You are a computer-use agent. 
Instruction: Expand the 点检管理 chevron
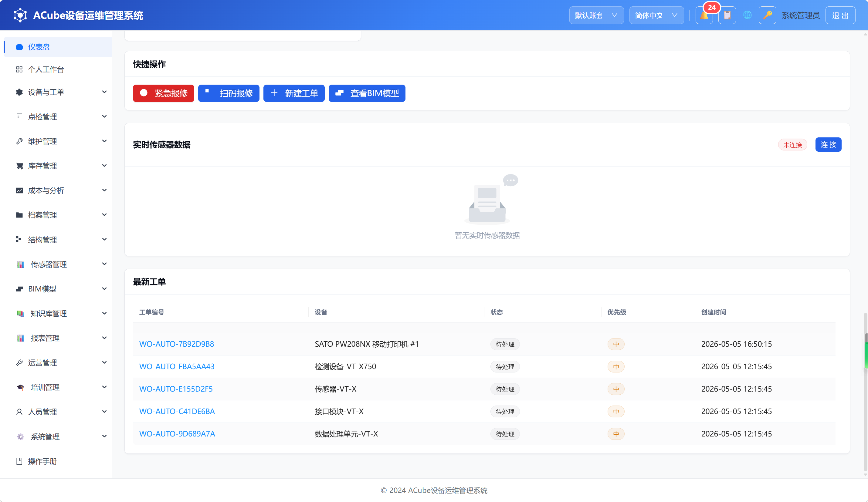[104, 116]
